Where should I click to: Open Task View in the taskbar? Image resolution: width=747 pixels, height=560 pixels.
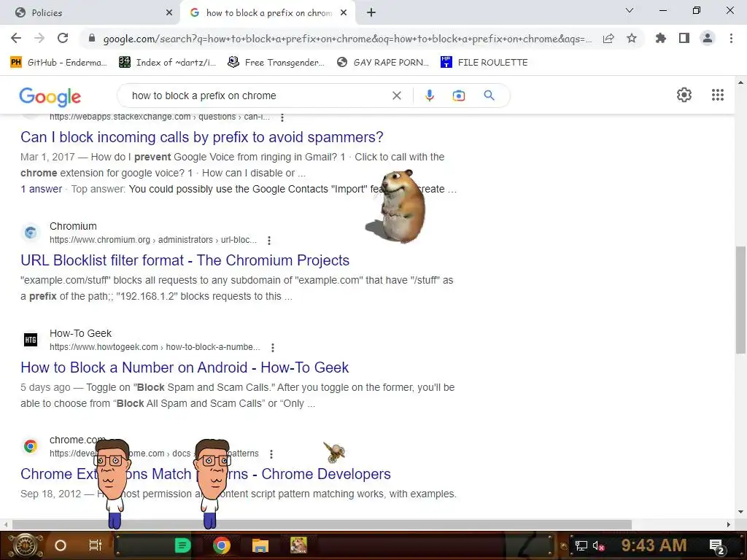pos(96,545)
